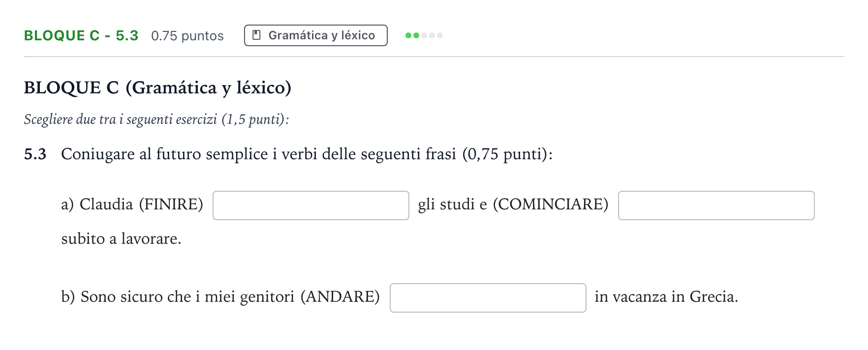Click the italic Scegliere due instruction text

click(156, 119)
